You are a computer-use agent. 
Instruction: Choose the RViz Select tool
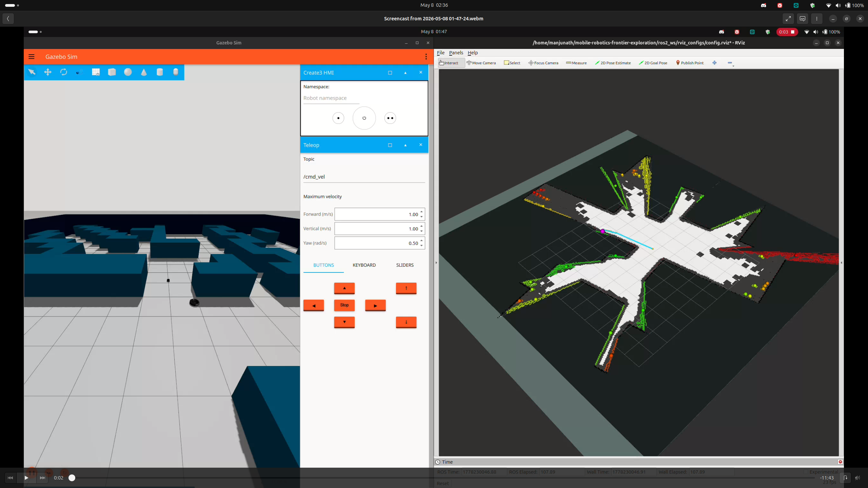tap(512, 63)
